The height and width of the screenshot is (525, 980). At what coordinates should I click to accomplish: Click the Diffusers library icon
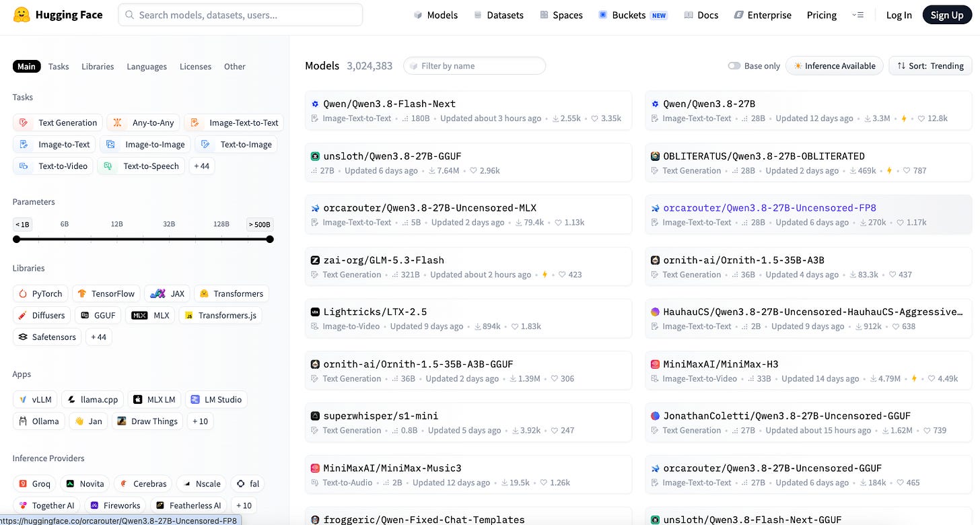pyautogui.click(x=24, y=315)
